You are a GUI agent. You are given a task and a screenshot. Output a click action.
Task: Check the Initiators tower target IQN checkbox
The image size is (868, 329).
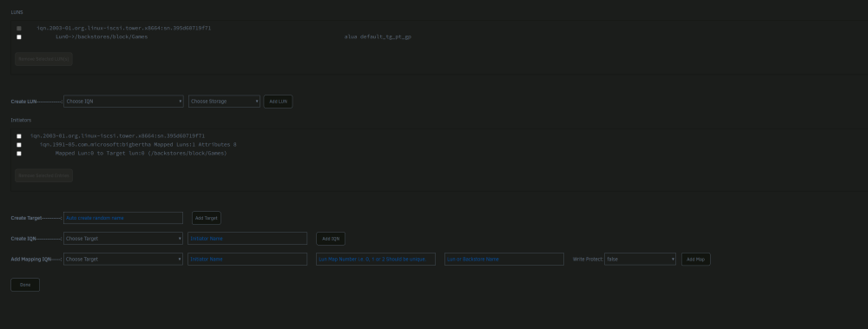coord(19,136)
